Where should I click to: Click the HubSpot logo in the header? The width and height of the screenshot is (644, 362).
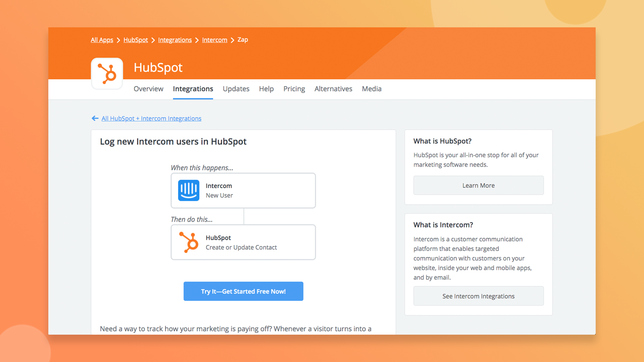tap(107, 74)
